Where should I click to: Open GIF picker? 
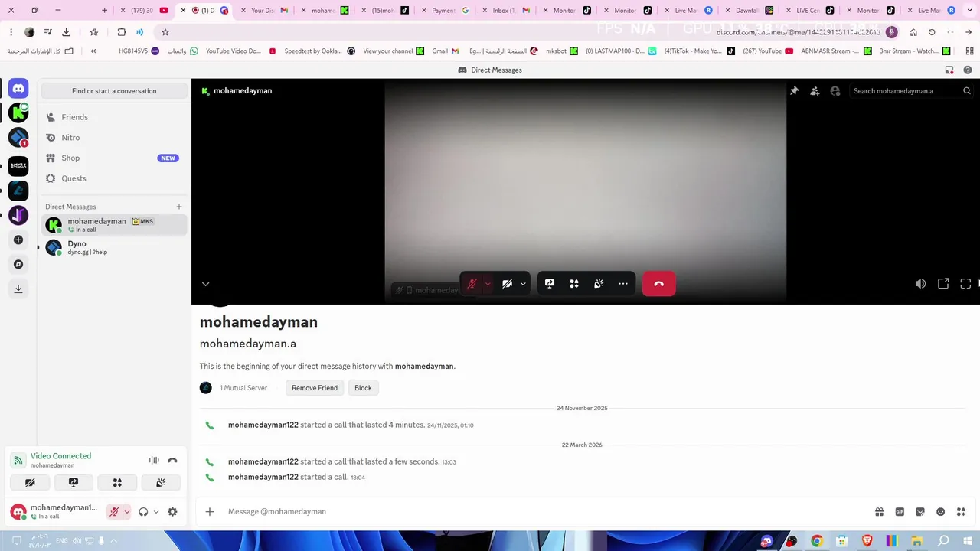pyautogui.click(x=900, y=512)
